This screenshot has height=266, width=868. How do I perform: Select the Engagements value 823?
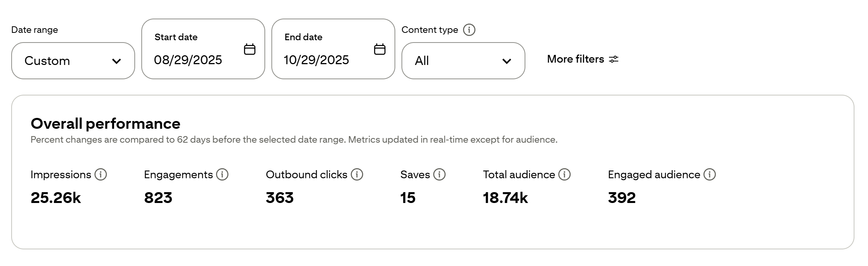[158, 198]
